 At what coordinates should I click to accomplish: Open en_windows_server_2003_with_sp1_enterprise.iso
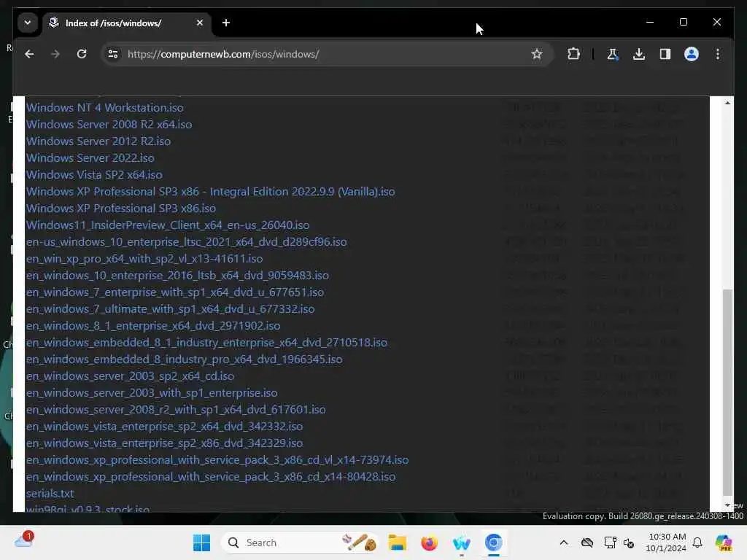[152, 393]
